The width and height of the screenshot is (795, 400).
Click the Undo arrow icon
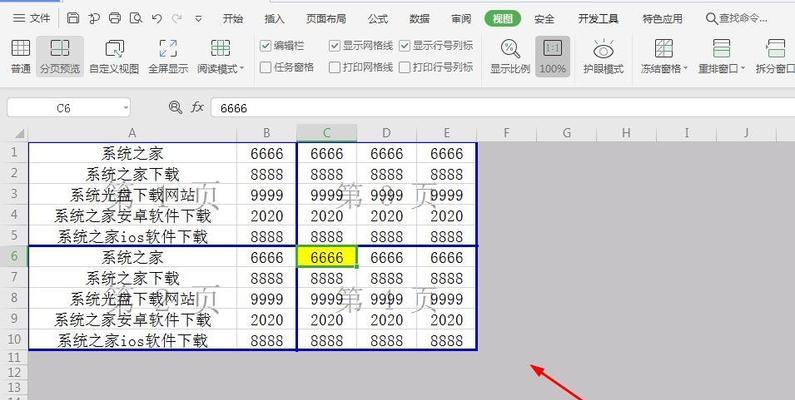157,19
